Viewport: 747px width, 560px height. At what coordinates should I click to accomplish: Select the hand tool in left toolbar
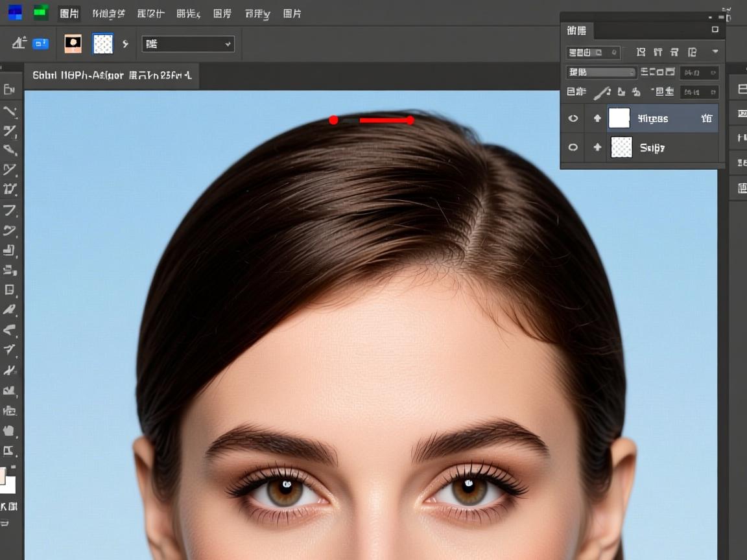coord(9,430)
